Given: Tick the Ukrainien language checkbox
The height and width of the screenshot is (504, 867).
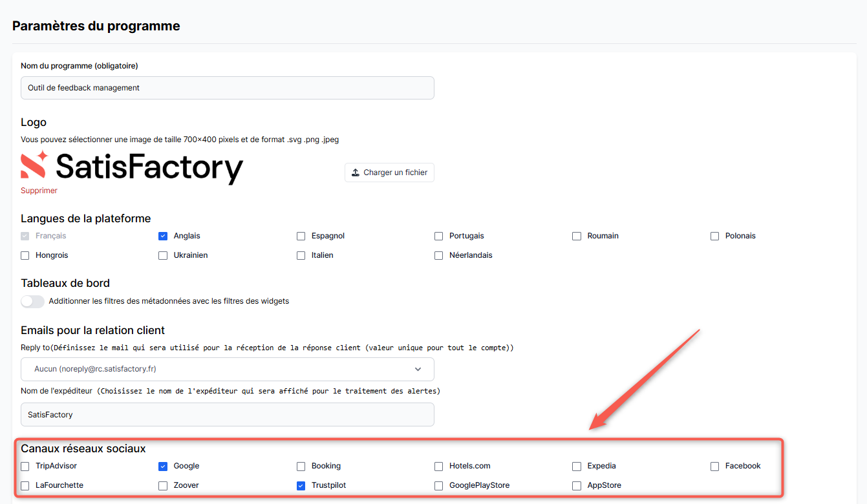Looking at the screenshot, I should [163, 256].
